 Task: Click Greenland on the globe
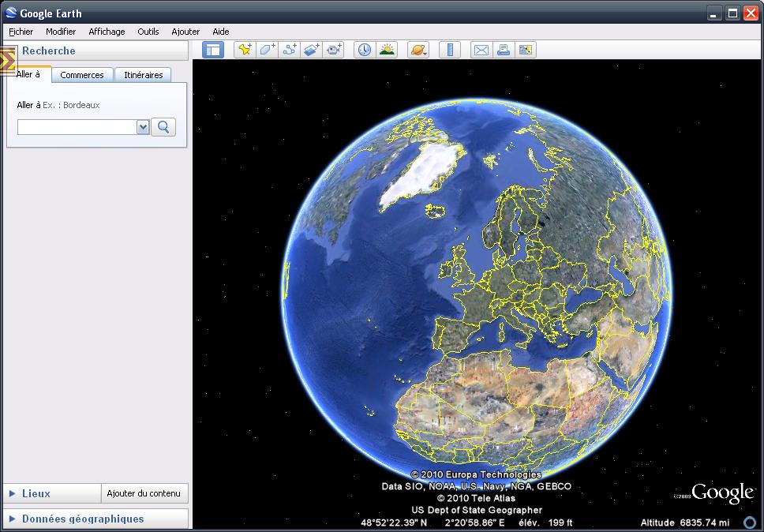(422, 171)
